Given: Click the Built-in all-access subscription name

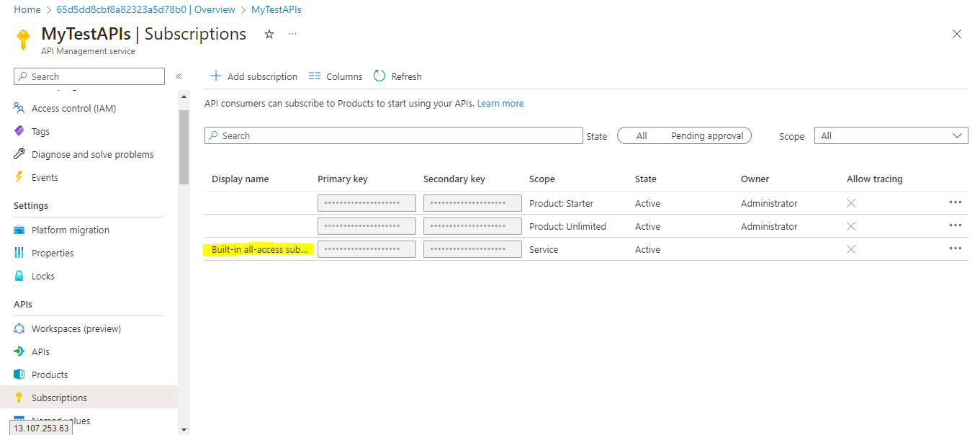Looking at the screenshot, I should click(x=259, y=249).
